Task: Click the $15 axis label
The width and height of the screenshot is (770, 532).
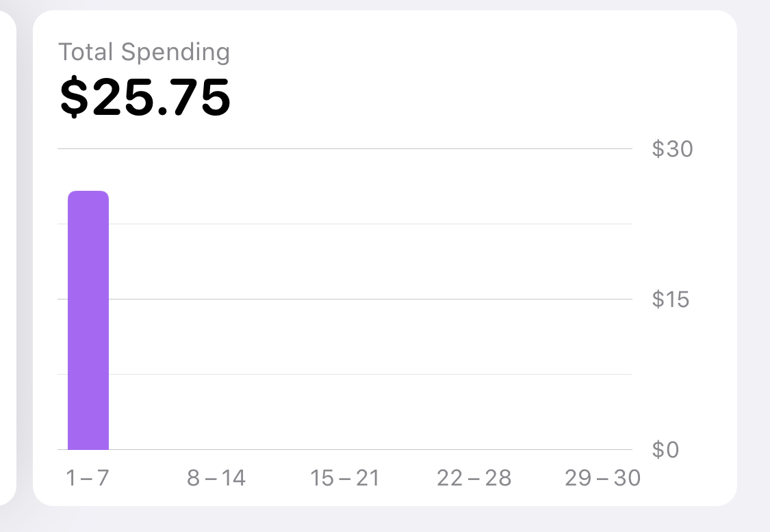Action: tap(670, 299)
